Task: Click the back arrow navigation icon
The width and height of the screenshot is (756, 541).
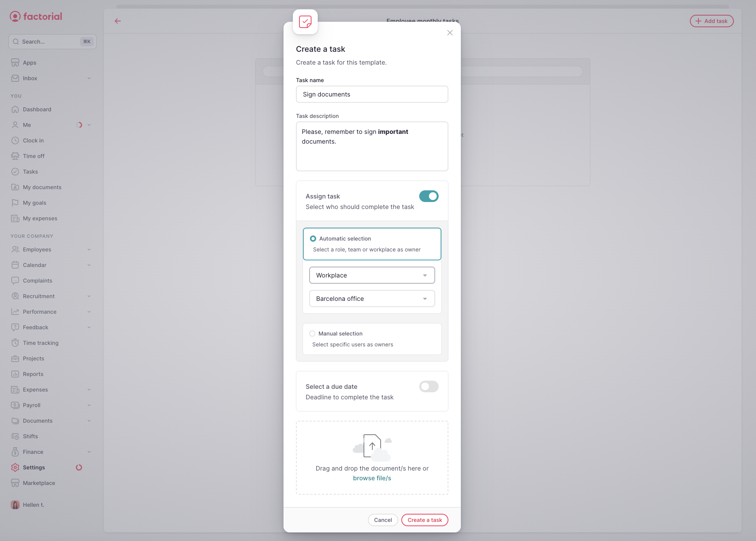Action: pos(117,21)
